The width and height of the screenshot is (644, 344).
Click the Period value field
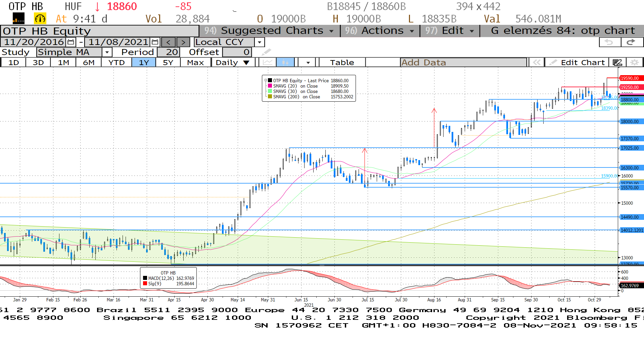pyautogui.click(x=169, y=52)
